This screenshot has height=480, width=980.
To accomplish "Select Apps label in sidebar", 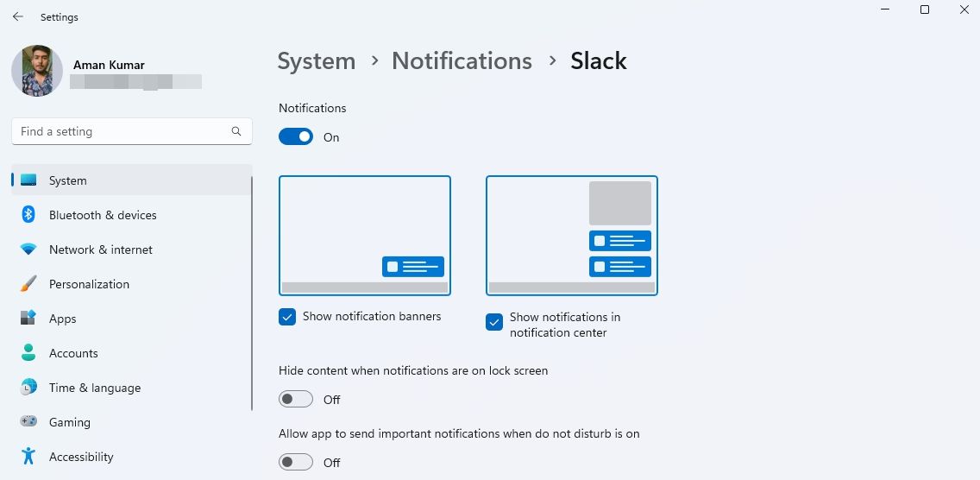I will [62, 319].
